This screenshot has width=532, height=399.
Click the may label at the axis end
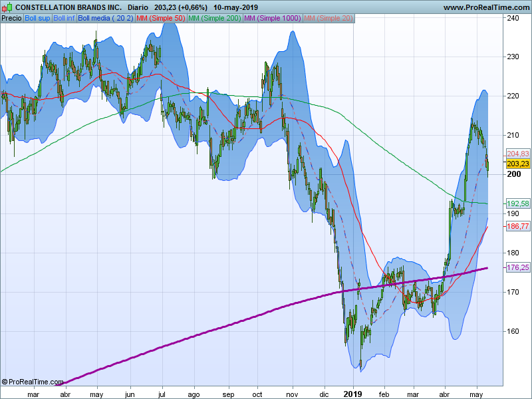point(476,394)
